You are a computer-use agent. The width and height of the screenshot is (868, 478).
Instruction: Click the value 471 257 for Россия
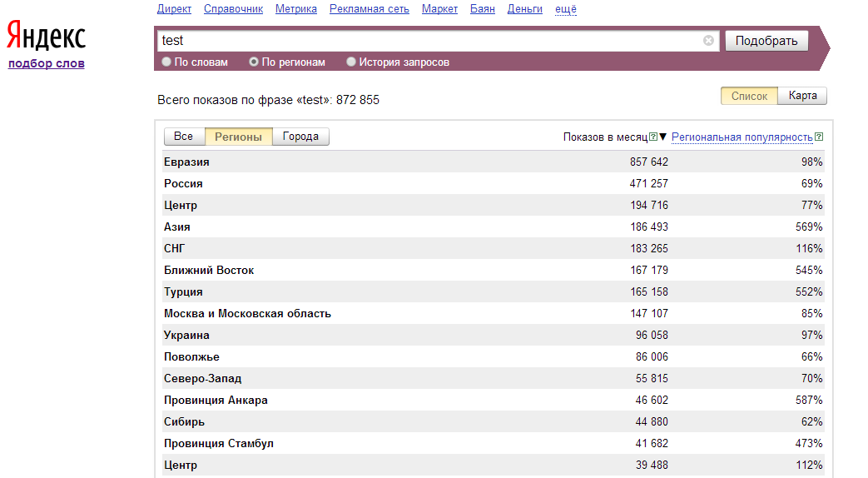(x=649, y=183)
